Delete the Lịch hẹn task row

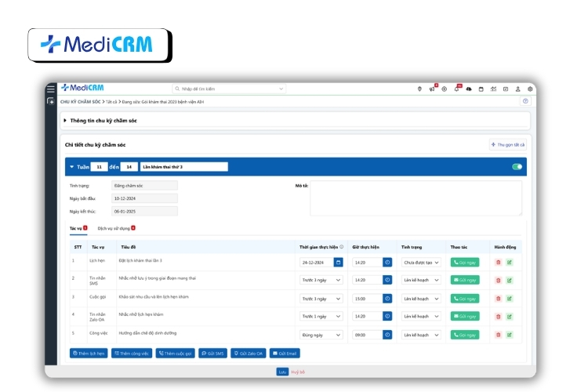499,262
